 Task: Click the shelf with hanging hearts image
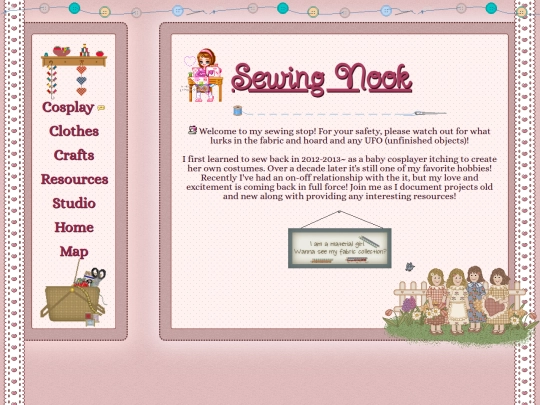pos(74,71)
